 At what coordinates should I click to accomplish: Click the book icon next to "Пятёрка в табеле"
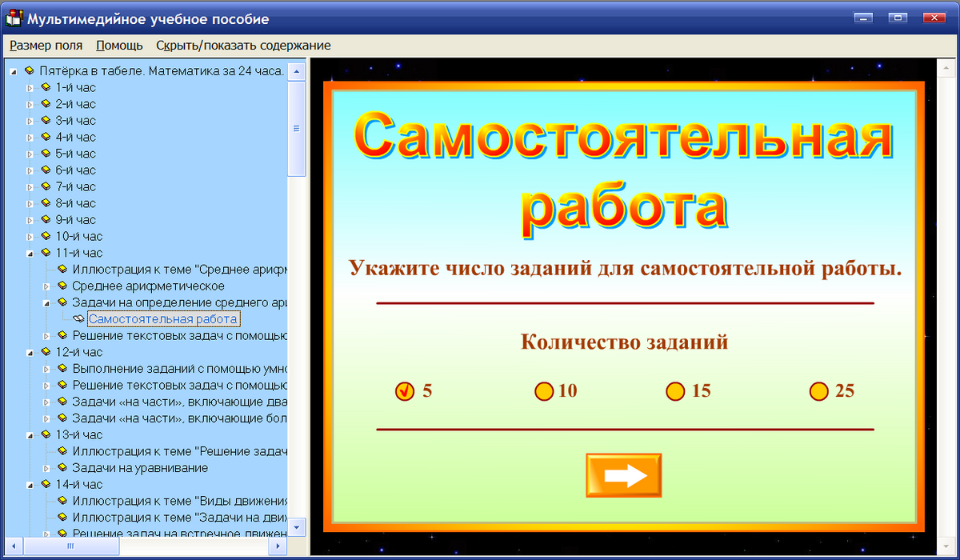(x=30, y=70)
